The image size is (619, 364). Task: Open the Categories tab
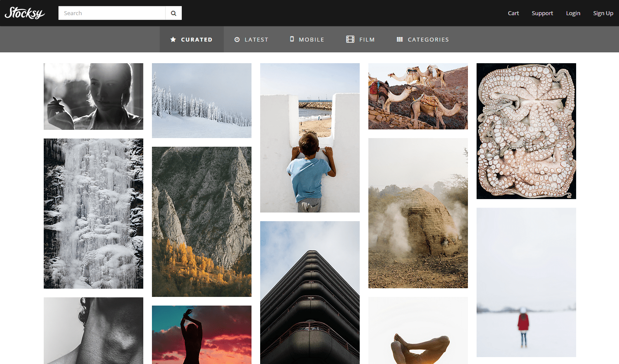428,39
